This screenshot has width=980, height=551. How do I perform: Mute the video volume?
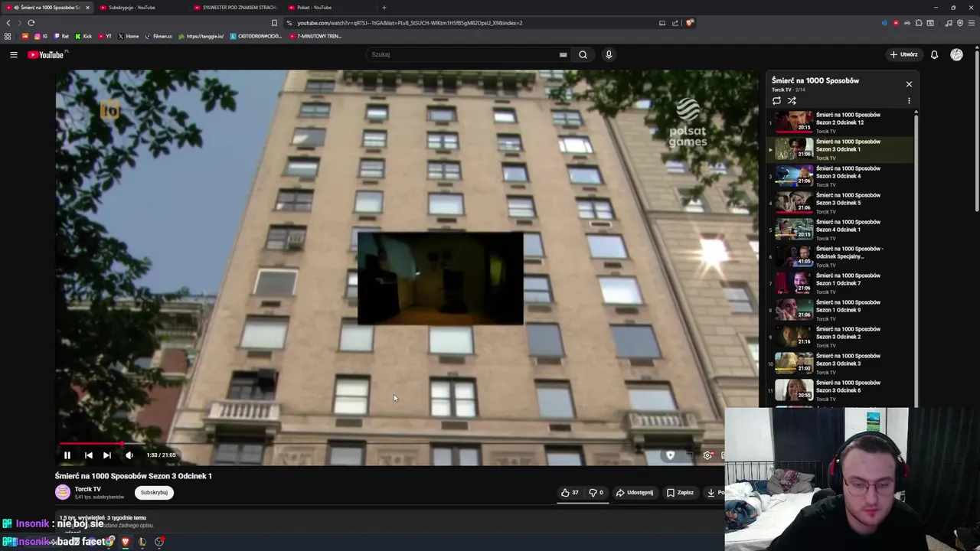click(129, 455)
